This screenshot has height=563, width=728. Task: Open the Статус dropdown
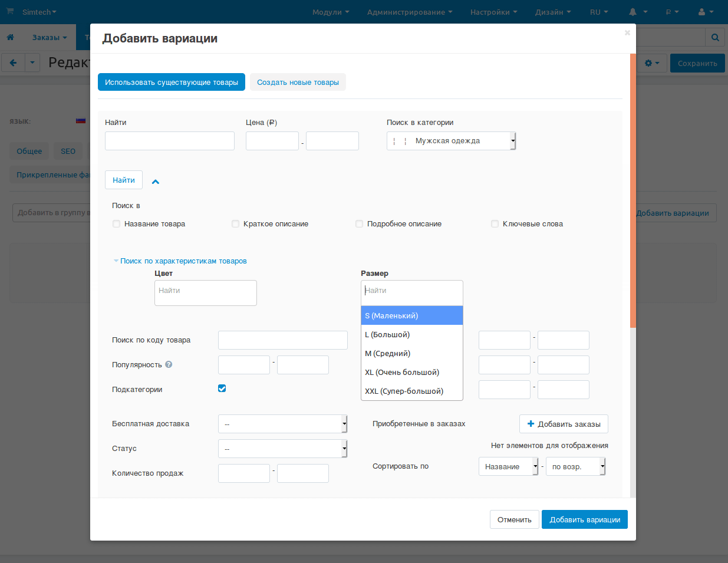pos(282,449)
